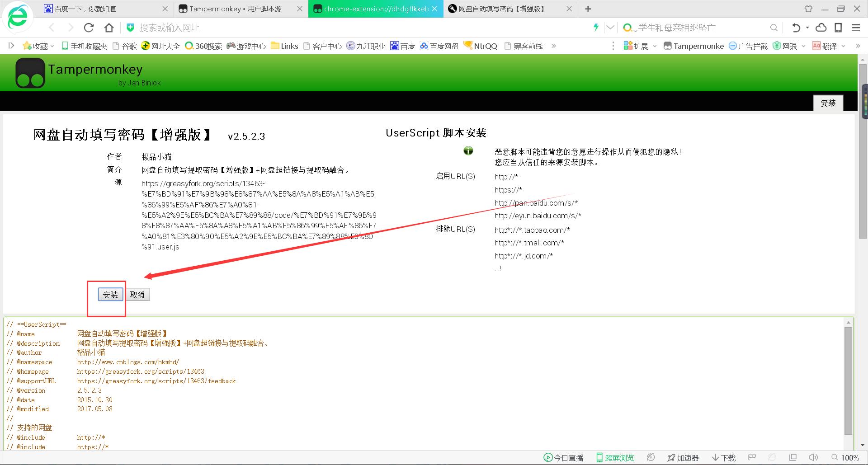This screenshot has height=465, width=868.
Task: Expand the 扩展 extensions dropdown arrow
Action: tap(654, 46)
